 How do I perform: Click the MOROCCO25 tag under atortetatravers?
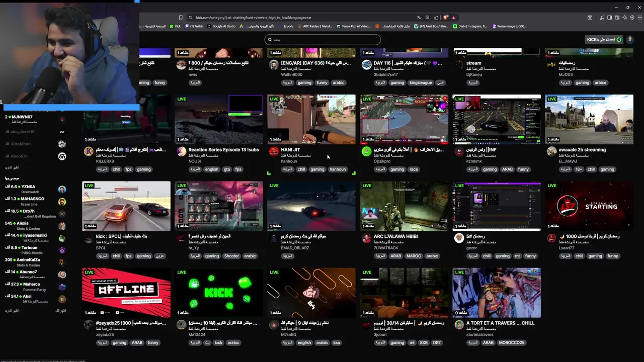[x=512, y=343]
